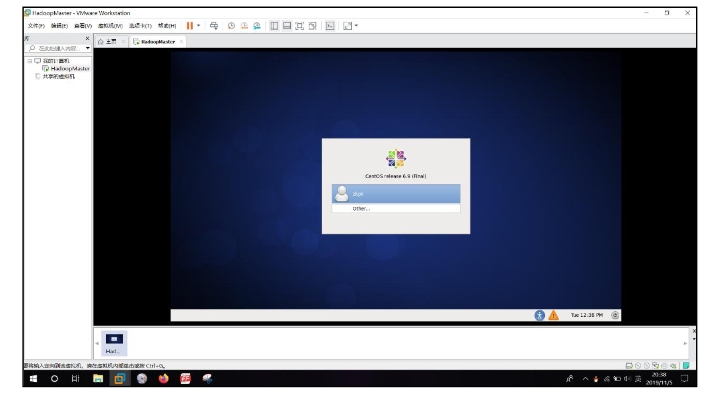Take a snapshot using the clock icon
The image size is (723, 397).
click(x=231, y=26)
